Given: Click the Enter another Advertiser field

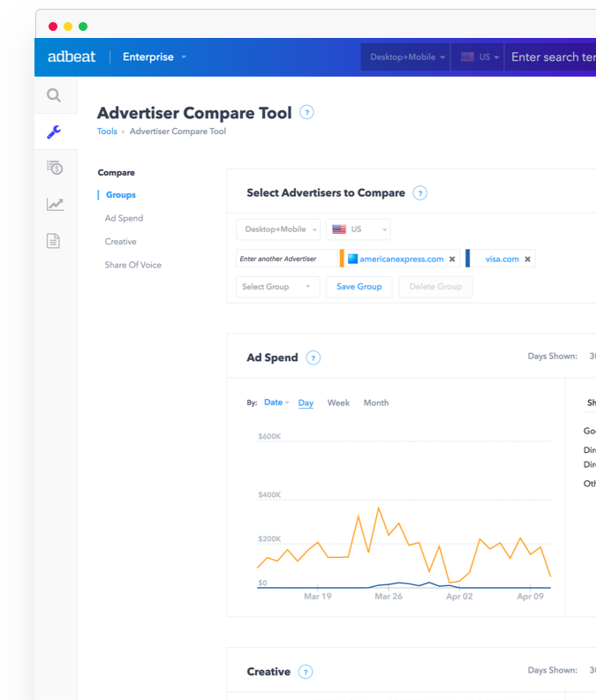Looking at the screenshot, I should [x=285, y=260].
